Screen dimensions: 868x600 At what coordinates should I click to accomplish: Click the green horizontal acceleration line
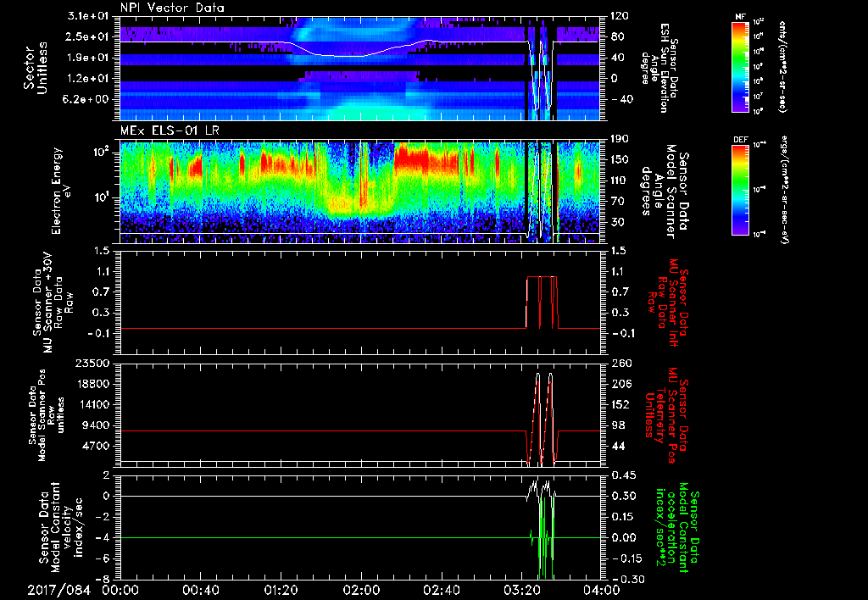pos(322,537)
